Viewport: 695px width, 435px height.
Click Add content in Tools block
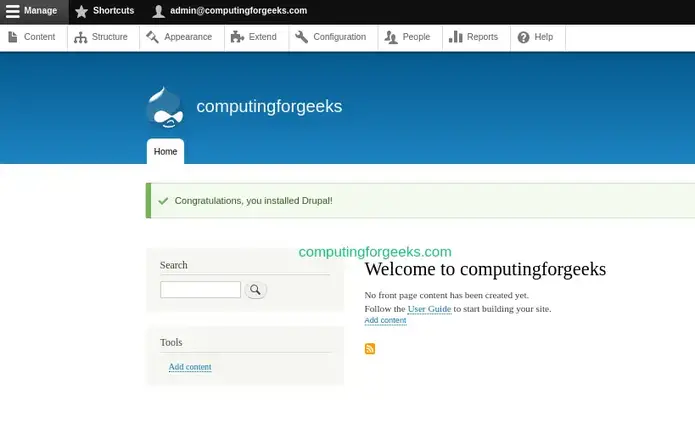click(190, 367)
